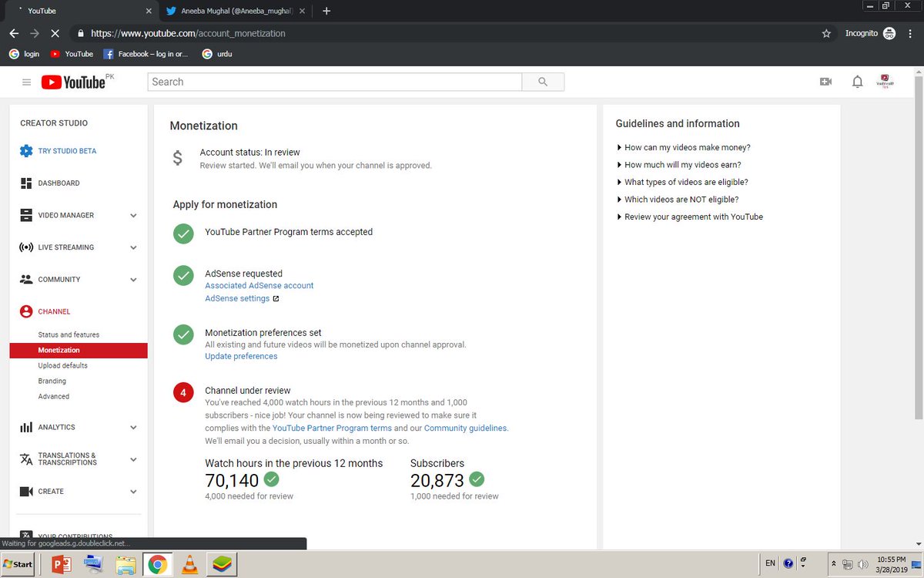924x578 pixels.
Task: Expand Community section
Action: (x=133, y=280)
